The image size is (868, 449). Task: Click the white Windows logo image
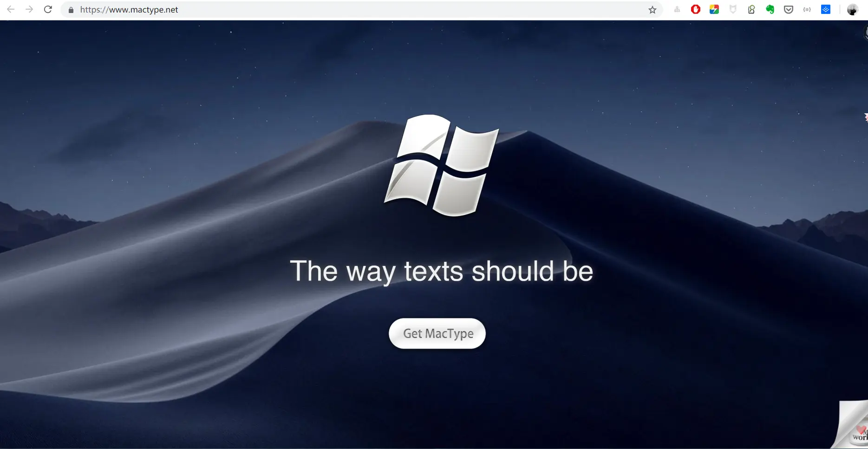[441, 165]
